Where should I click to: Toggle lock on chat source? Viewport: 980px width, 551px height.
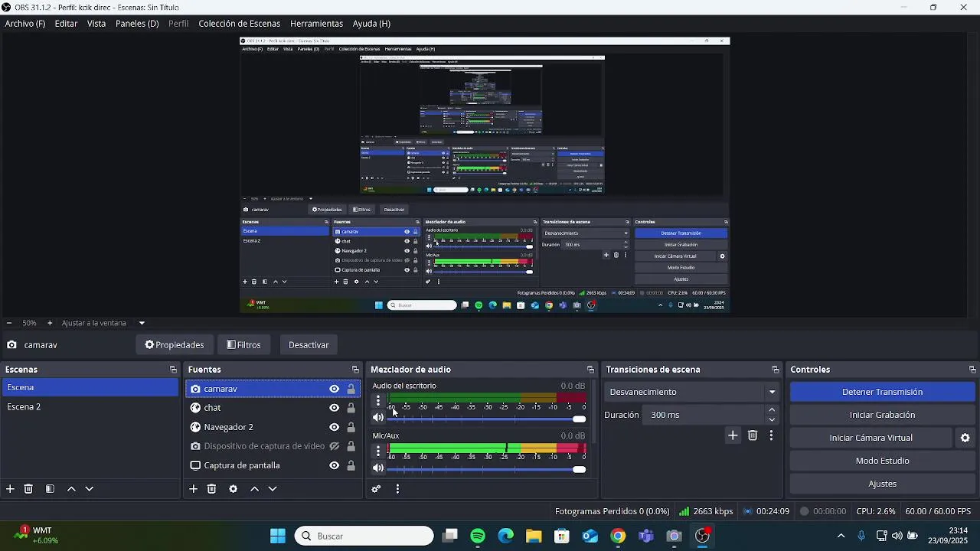[x=351, y=408]
